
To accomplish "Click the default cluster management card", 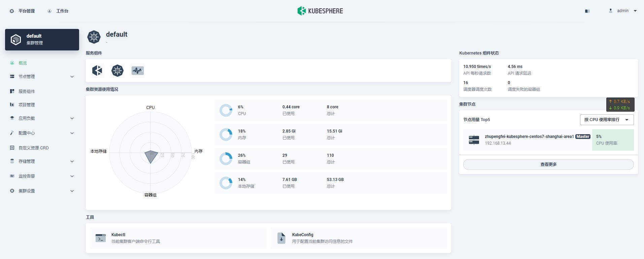I will coord(42,40).
